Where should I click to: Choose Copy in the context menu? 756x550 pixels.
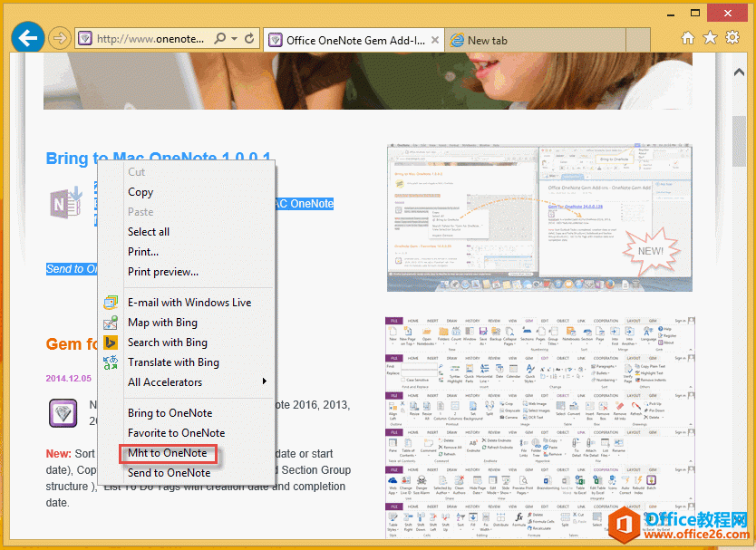[x=141, y=191]
